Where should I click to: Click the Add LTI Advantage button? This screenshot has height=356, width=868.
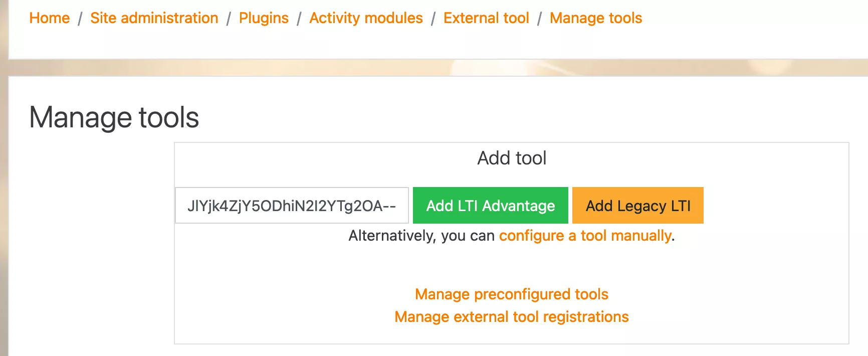(491, 206)
